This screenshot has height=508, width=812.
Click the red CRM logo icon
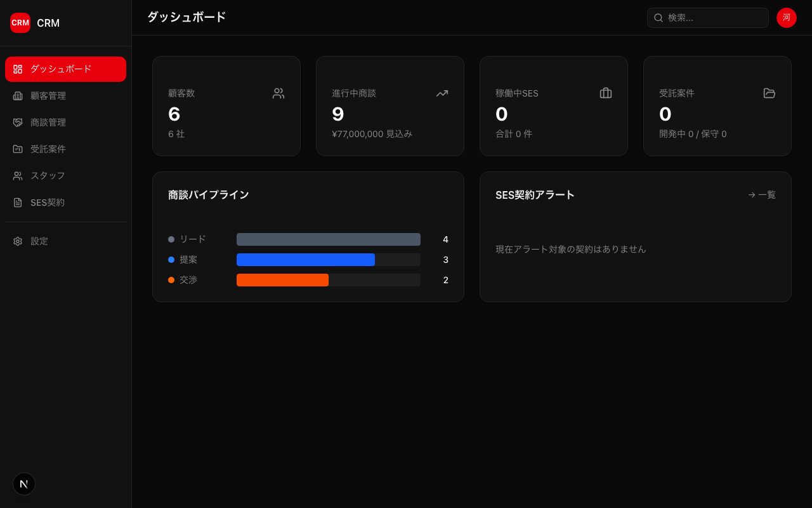20,23
